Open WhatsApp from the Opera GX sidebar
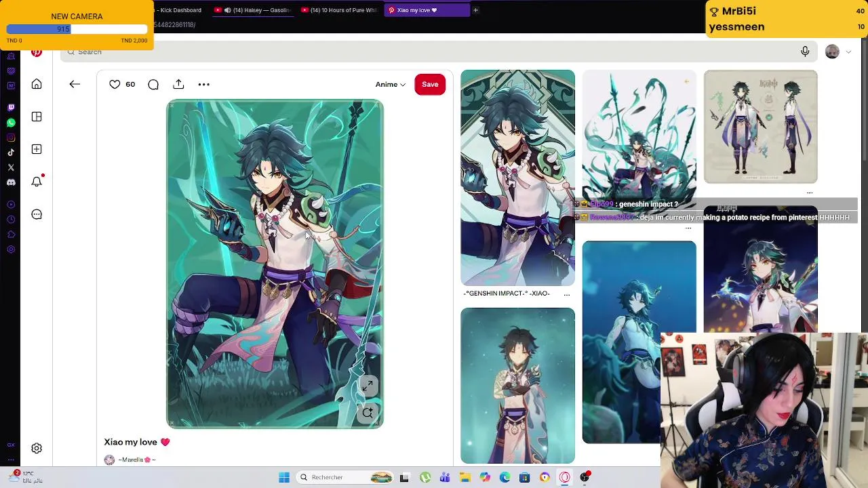Viewport: 868px width, 488px height. tap(11, 123)
